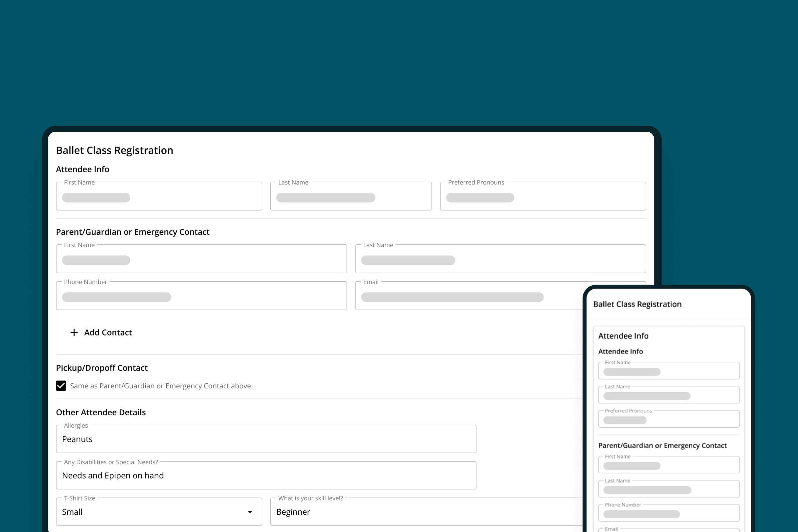This screenshot has width=798, height=532.
Task: Open the T-Shirt Size dropdown arrow
Action: tap(250, 512)
